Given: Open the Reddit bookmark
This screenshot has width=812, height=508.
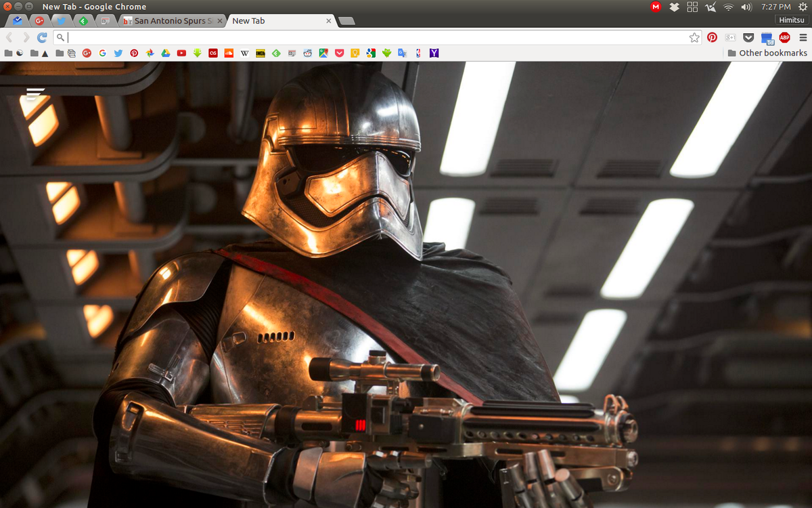Looking at the screenshot, I should 308,53.
